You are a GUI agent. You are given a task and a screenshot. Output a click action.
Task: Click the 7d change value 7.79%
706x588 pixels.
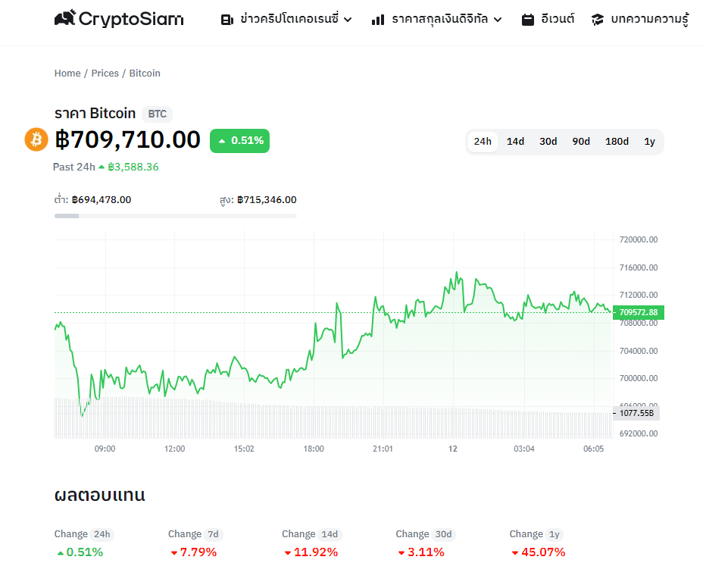tap(198, 552)
